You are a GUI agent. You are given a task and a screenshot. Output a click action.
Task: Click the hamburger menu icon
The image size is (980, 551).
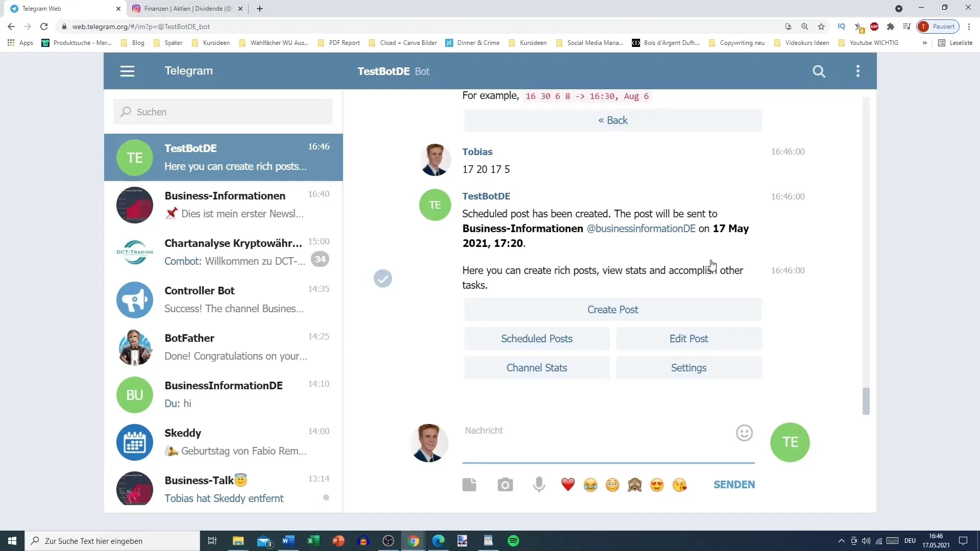click(x=127, y=70)
